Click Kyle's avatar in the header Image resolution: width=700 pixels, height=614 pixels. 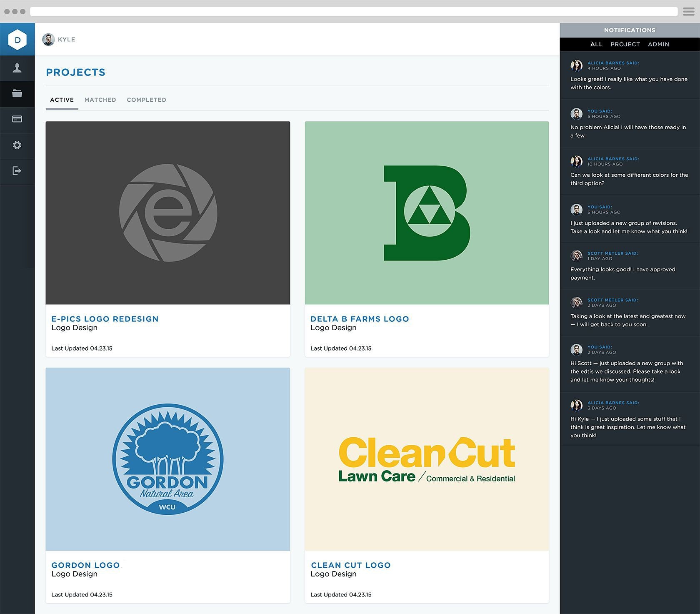coord(48,40)
